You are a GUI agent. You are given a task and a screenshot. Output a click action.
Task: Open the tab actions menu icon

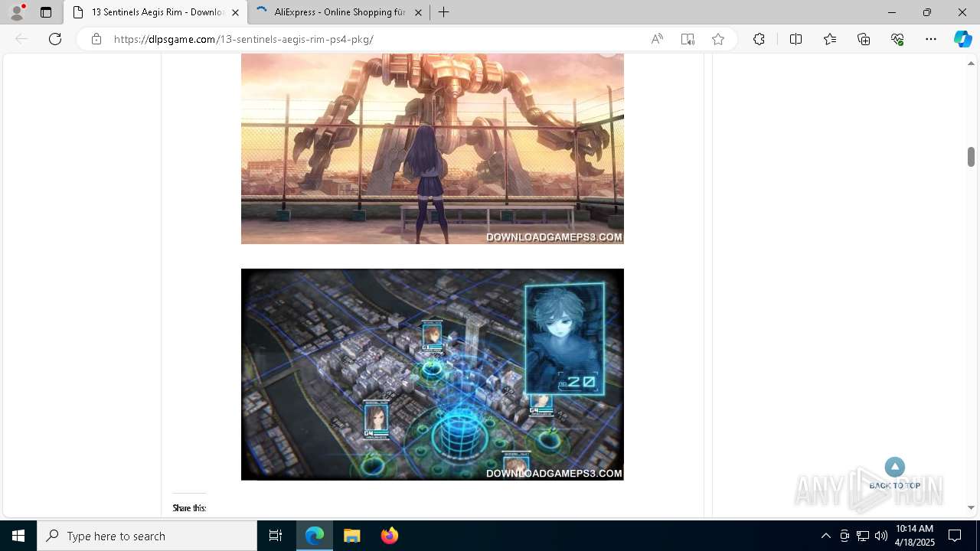[x=46, y=12]
